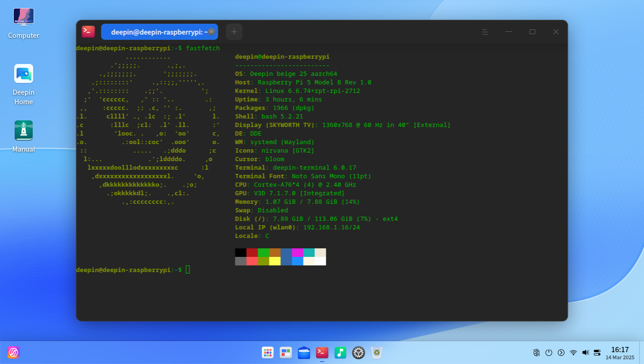Open the Manual desktop icon

tap(24, 136)
